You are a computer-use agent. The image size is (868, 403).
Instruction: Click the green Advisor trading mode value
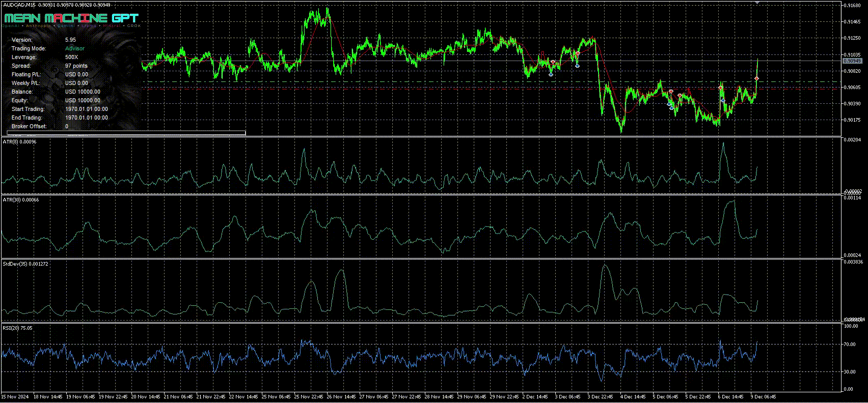(x=75, y=48)
